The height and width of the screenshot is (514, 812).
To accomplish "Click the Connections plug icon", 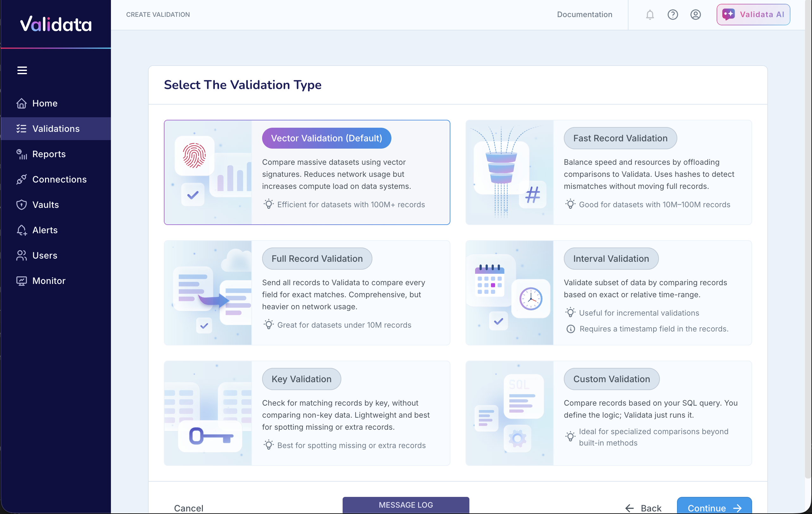I will [22, 179].
